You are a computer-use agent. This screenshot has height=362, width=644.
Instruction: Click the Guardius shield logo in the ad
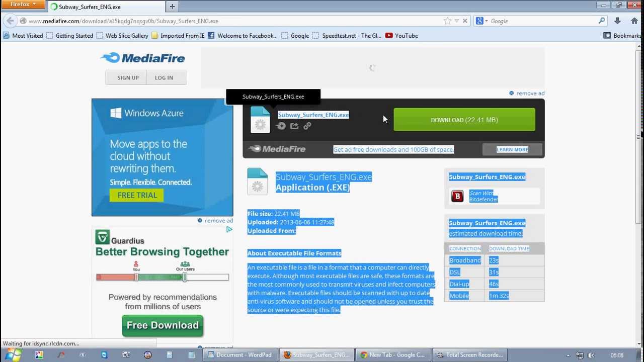(x=103, y=237)
